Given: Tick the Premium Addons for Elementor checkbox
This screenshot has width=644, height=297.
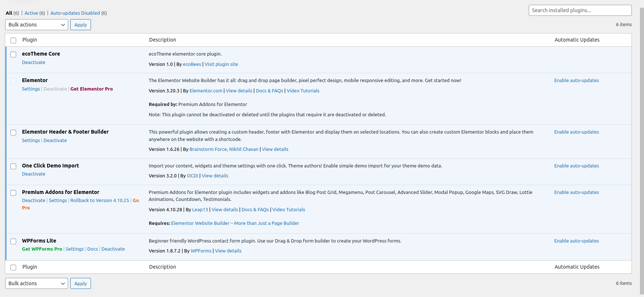Looking at the screenshot, I should click(13, 193).
